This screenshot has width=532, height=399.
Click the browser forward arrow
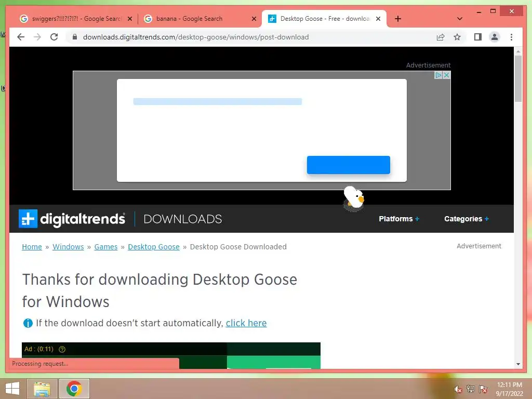pyautogui.click(x=37, y=37)
